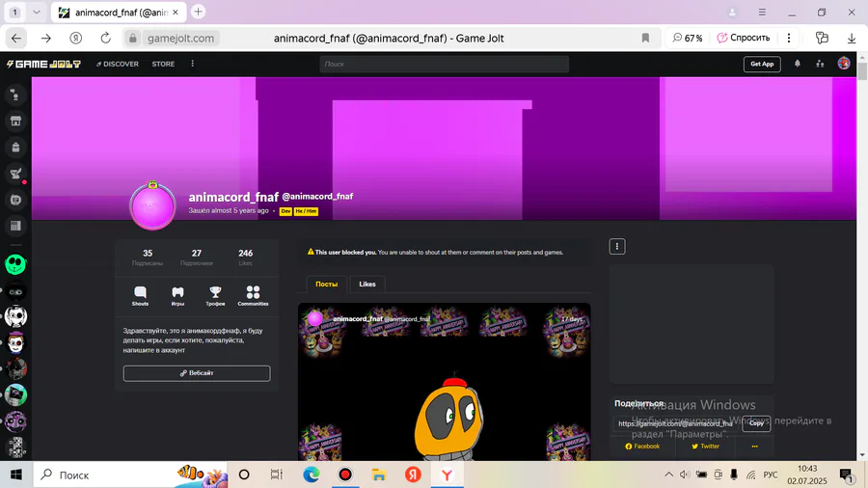Open the Shouts section
Image resolution: width=868 pixels, height=488 pixels.
click(140, 296)
